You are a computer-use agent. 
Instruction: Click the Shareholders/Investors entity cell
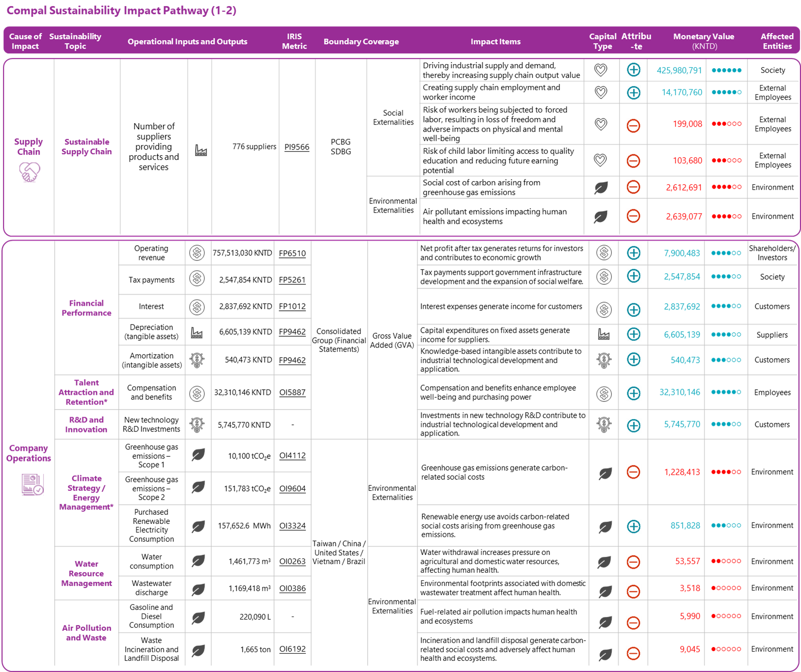772,253
